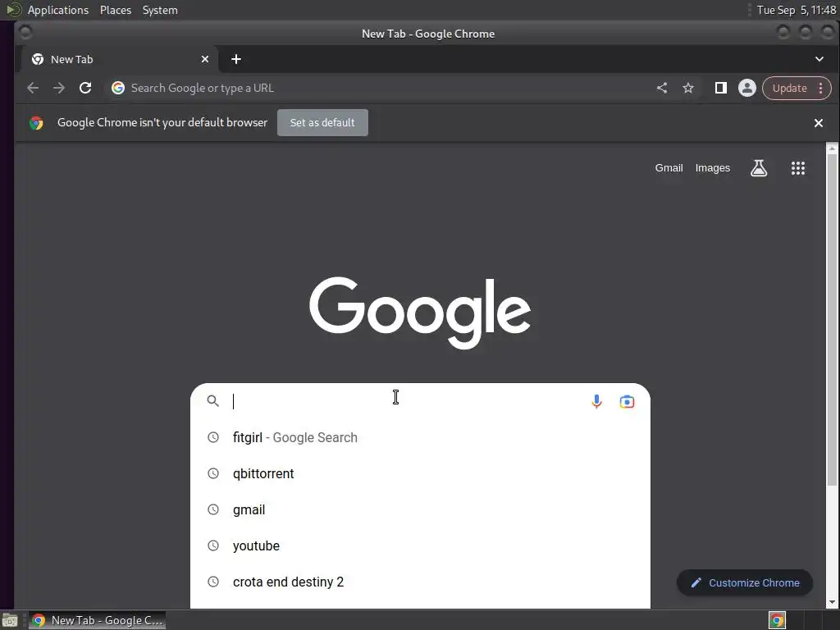Click the New Tab - Google Chrome taskbar button
The image size is (840, 630).
pos(97,620)
